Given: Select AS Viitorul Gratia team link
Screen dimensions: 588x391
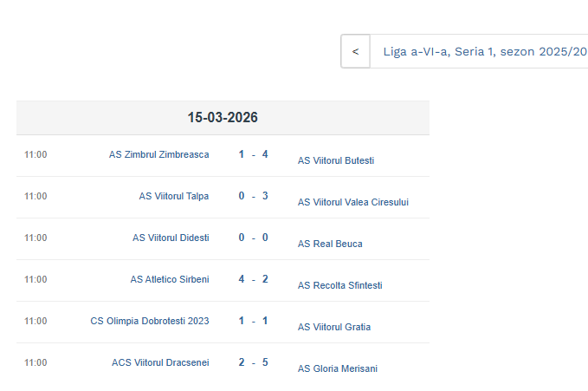Looking at the screenshot, I should coord(334,327).
